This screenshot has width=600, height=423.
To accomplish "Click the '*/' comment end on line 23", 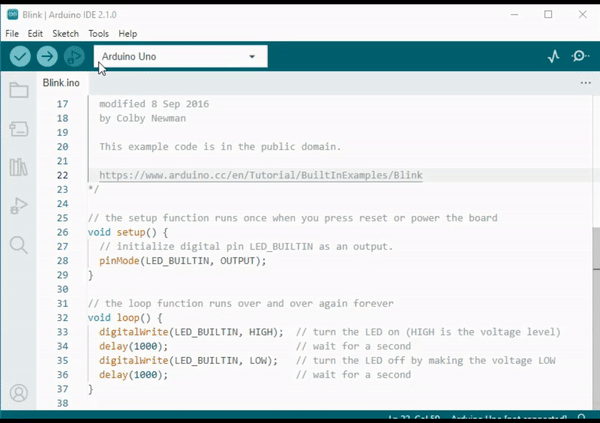I will tap(93, 189).
